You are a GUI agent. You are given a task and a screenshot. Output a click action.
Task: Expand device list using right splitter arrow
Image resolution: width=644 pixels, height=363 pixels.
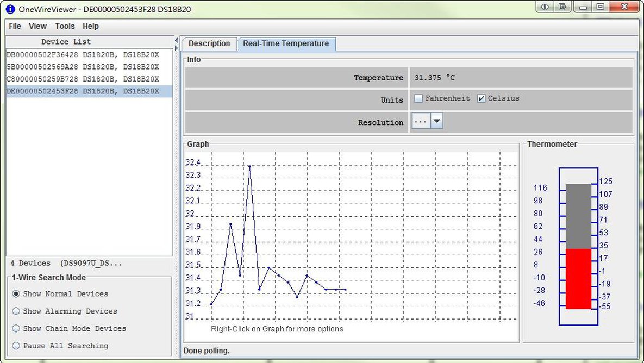pyautogui.click(x=176, y=48)
